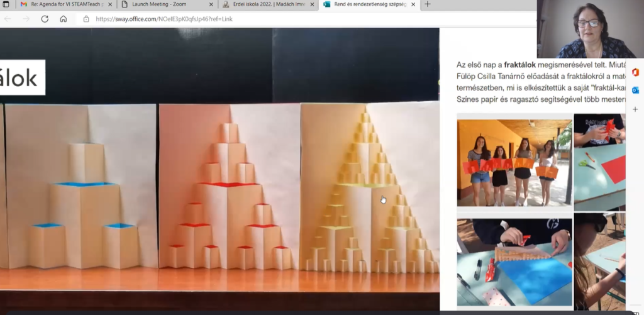The width and height of the screenshot is (644, 315).
Task: Select the speaker's webcam video tile
Action: pyautogui.click(x=590, y=29)
